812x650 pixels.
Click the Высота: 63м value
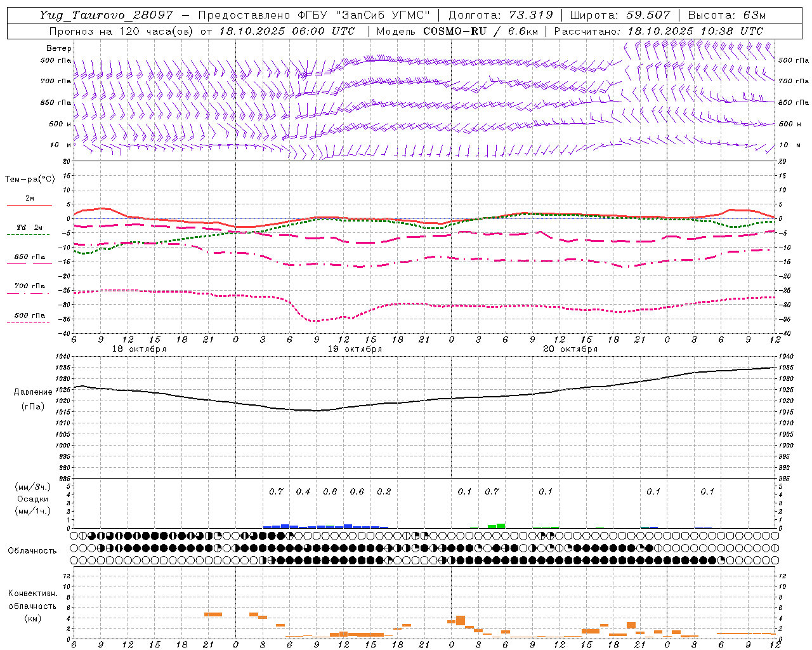[x=726, y=15]
